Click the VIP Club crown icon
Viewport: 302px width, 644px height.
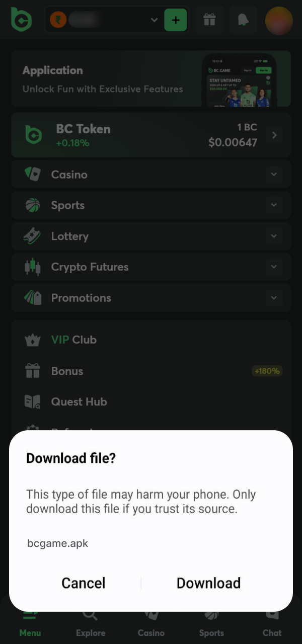point(33,340)
